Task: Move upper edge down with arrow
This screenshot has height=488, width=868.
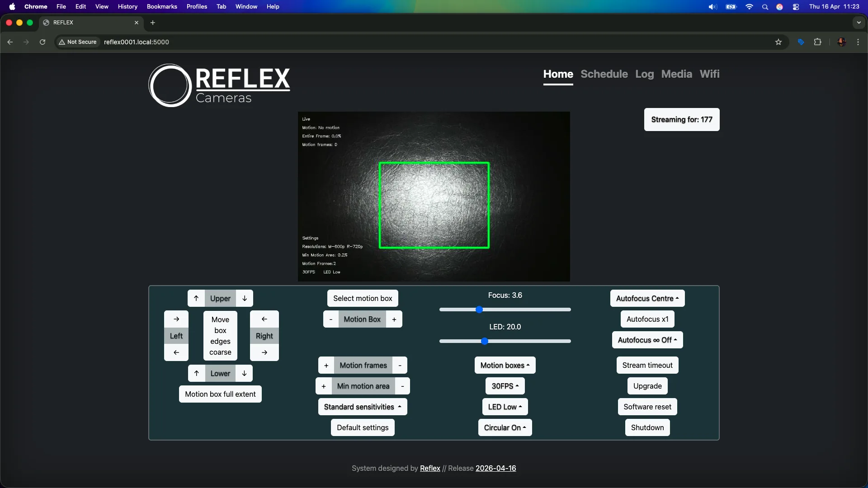Action: pyautogui.click(x=245, y=298)
